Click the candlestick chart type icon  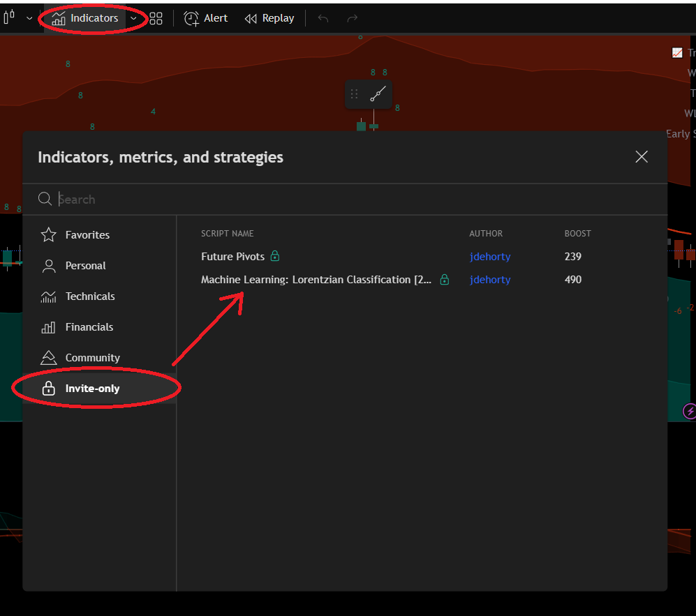coord(10,18)
